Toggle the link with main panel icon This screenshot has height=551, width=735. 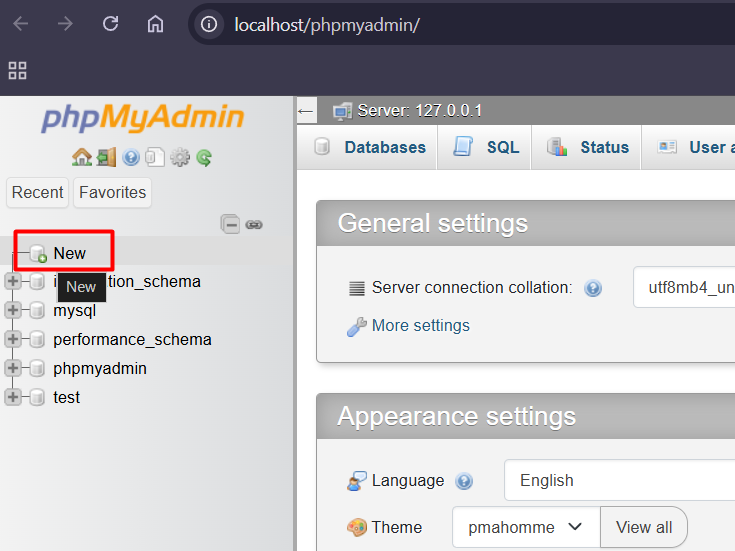(x=254, y=224)
